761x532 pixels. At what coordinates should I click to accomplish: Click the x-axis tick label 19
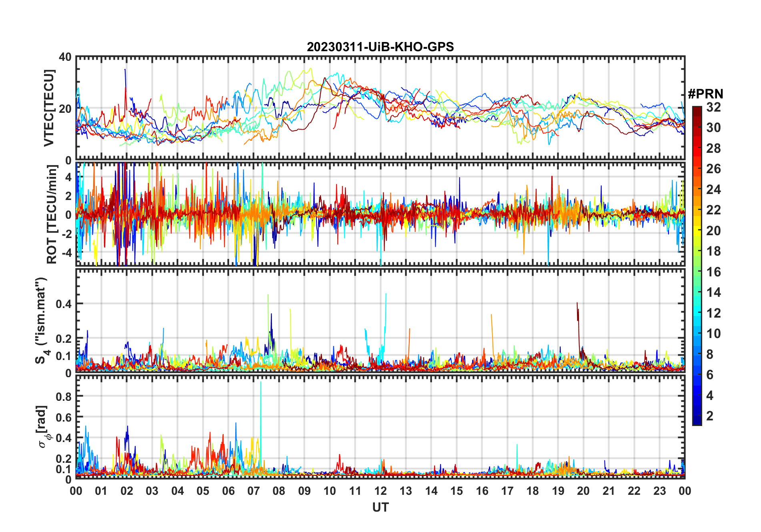558,491
